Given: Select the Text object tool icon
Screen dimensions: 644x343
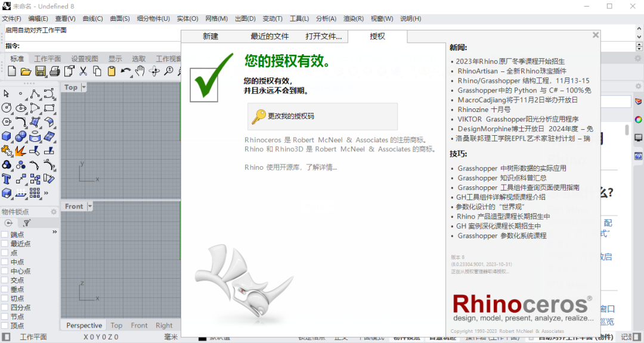Looking at the screenshot, I should (7, 179).
